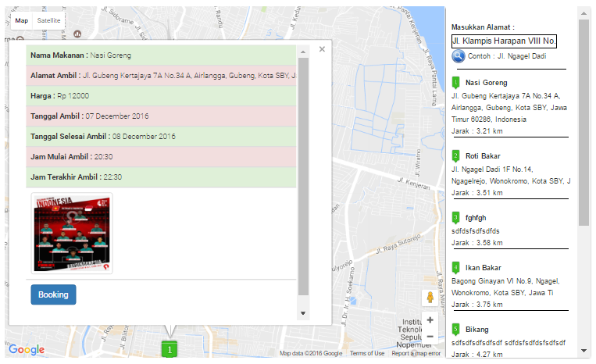Switch to the Map view tab
596x364 pixels.
tap(22, 20)
